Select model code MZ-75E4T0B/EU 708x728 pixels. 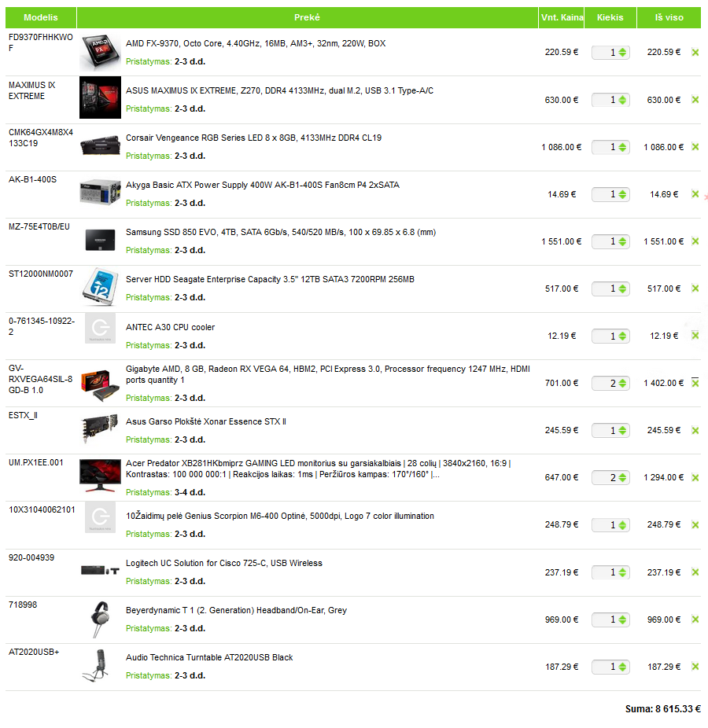[x=39, y=226]
